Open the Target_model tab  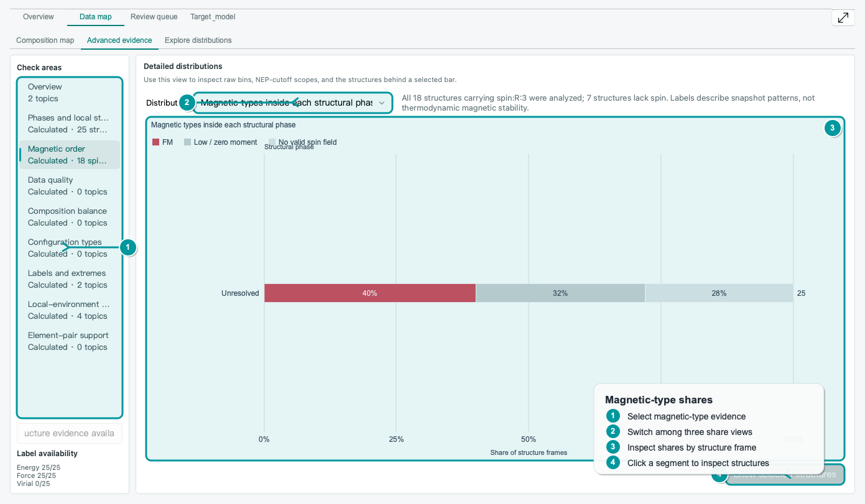pos(213,17)
